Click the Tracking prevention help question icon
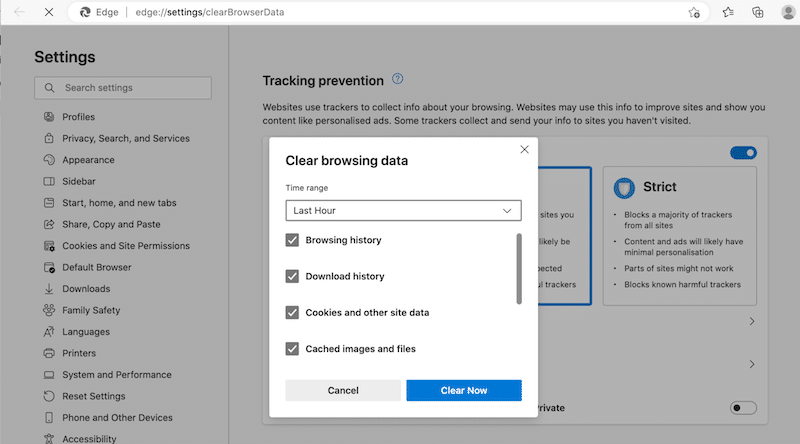 click(x=397, y=79)
